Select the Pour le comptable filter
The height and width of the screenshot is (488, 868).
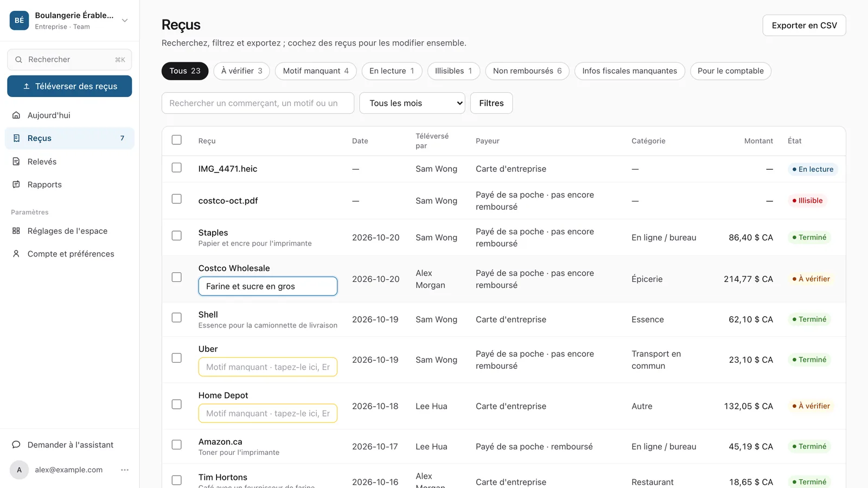[x=731, y=71]
